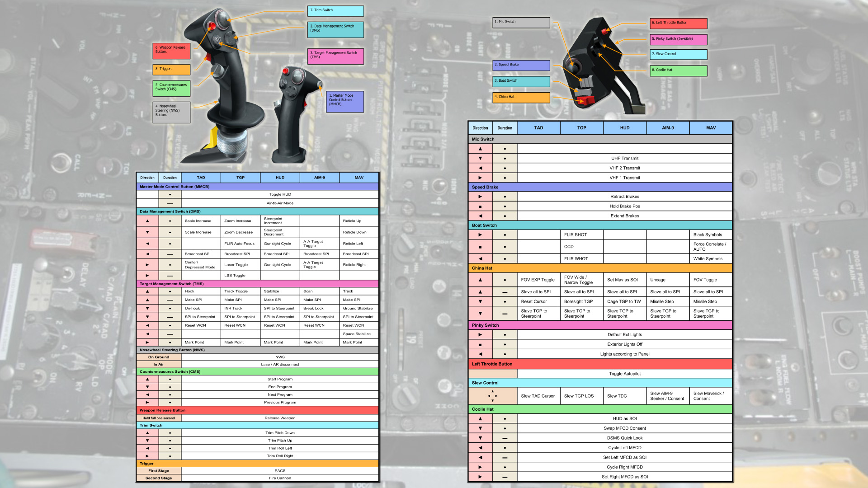Click the 'Target Management Switch (TMS)' section header
Viewport: 868px width, 488px height.
click(x=258, y=284)
